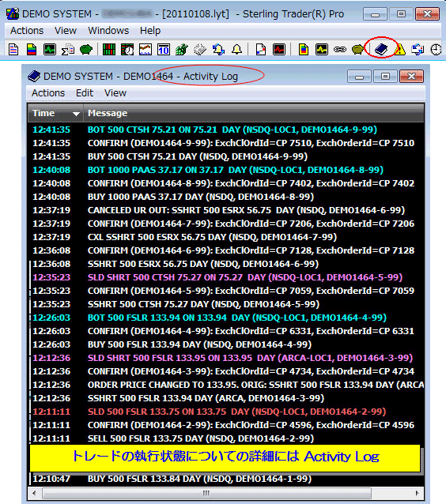Open the price chart with volume icon

[146, 50]
